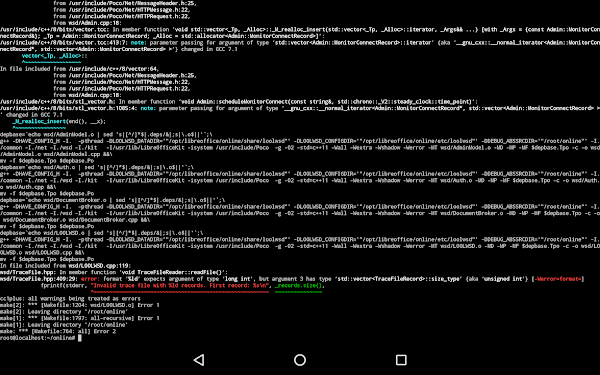Tap the red '[-Werror=format=]' flag text

(x=558, y=279)
